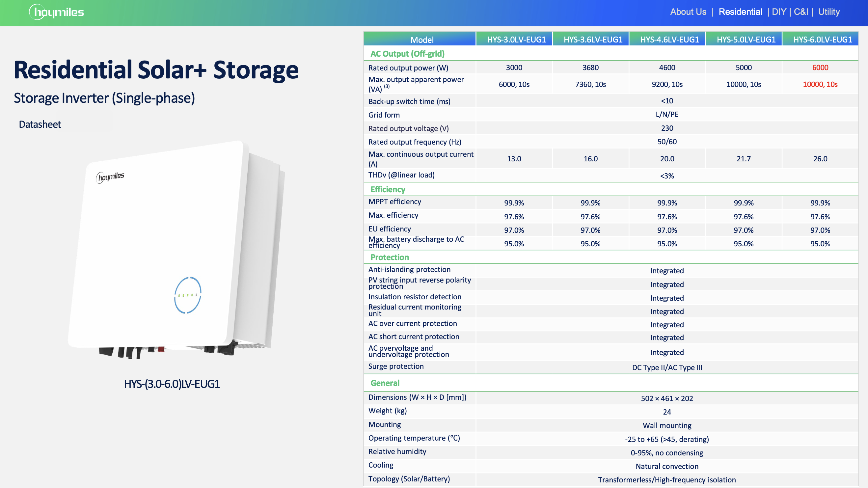This screenshot has width=868, height=488.
Task: Click the circular LED indicator on inverter
Action: pyautogui.click(x=188, y=295)
